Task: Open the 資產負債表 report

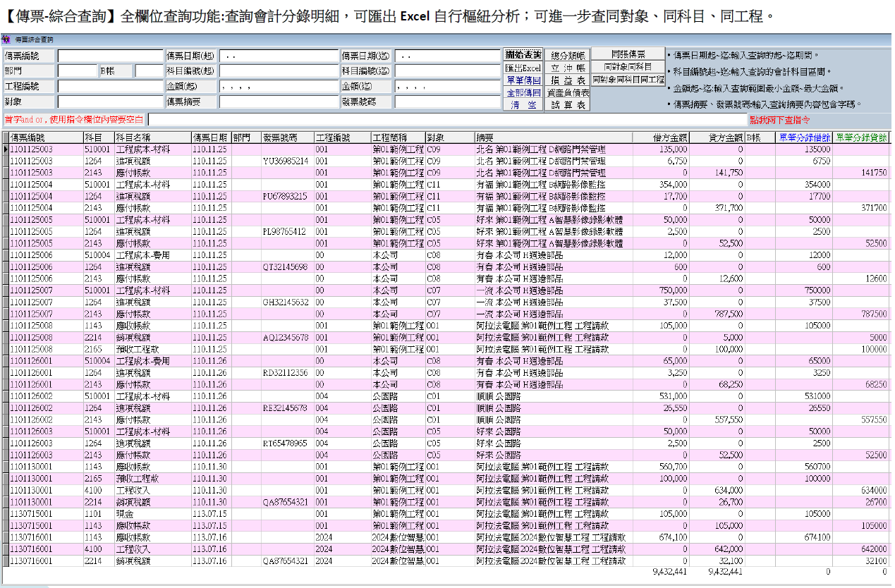Action: tap(568, 93)
